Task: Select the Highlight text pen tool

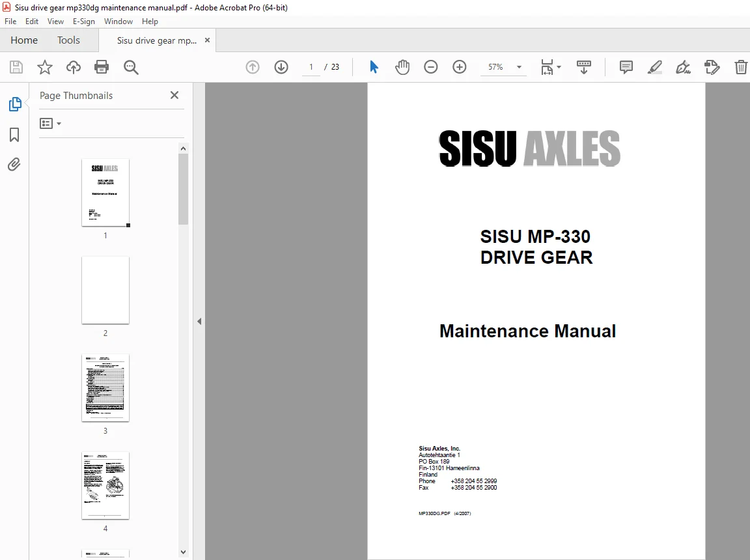Action: [x=655, y=67]
